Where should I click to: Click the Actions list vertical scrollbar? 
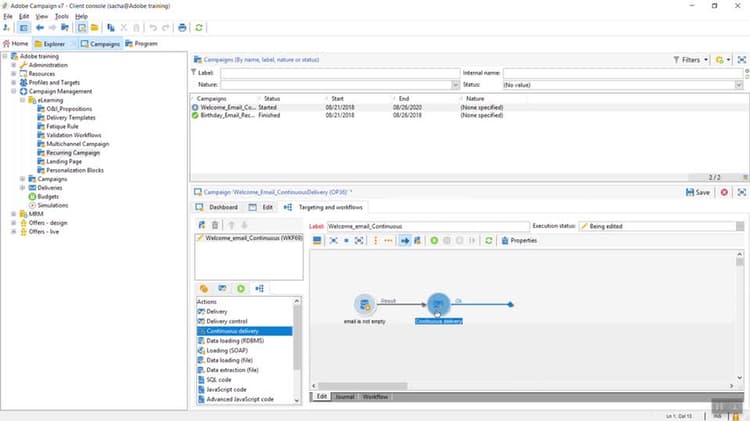297,337
